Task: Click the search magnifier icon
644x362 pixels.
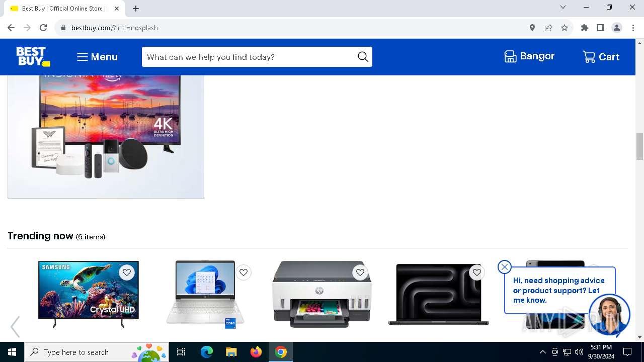Action: 363,57
